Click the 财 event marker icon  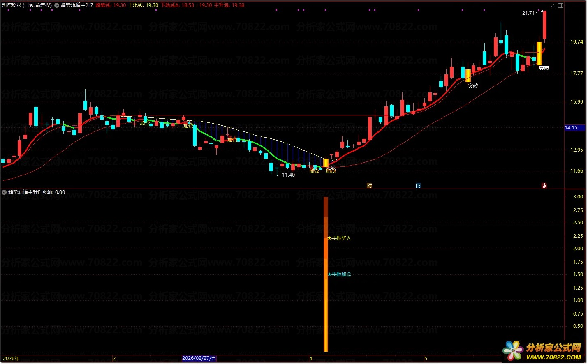tap(418, 186)
